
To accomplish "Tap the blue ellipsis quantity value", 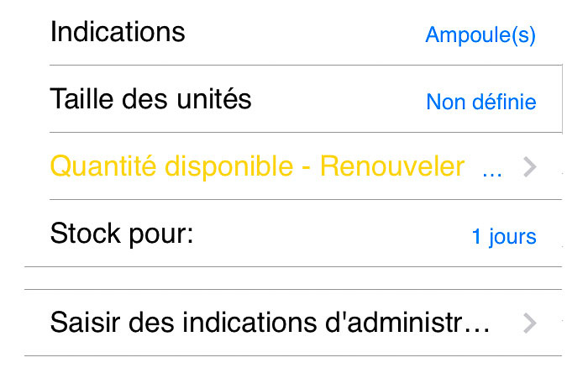I will tap(492, 169).
